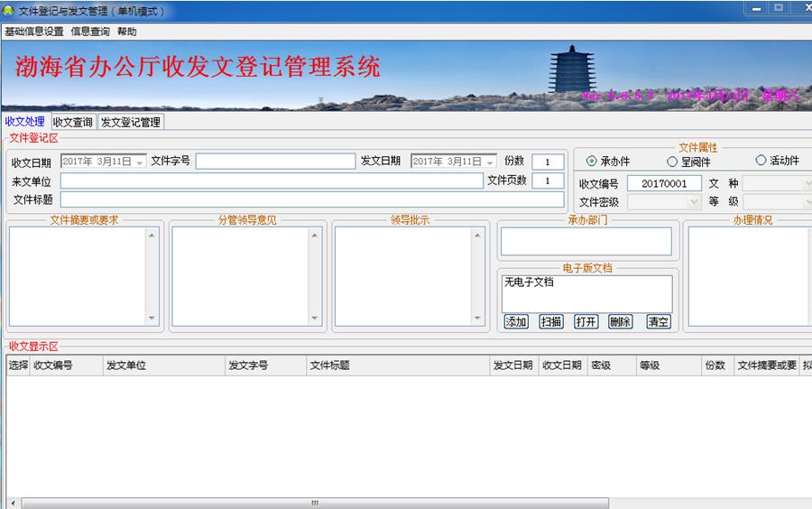Image resolution: width=812 pixels, height=509 pixels.
Task: Click the 发文日期 column header
Action: tap(514, 365)
